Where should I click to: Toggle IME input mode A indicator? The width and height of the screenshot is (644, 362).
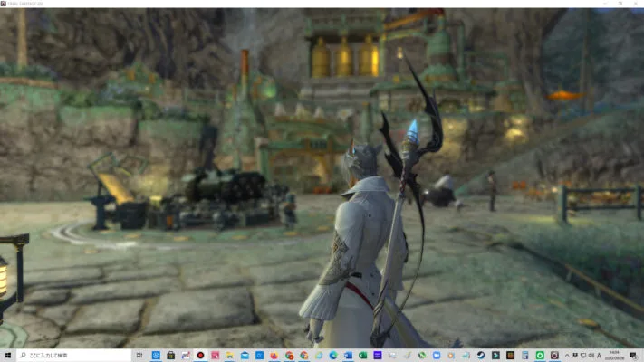[599, 356]
